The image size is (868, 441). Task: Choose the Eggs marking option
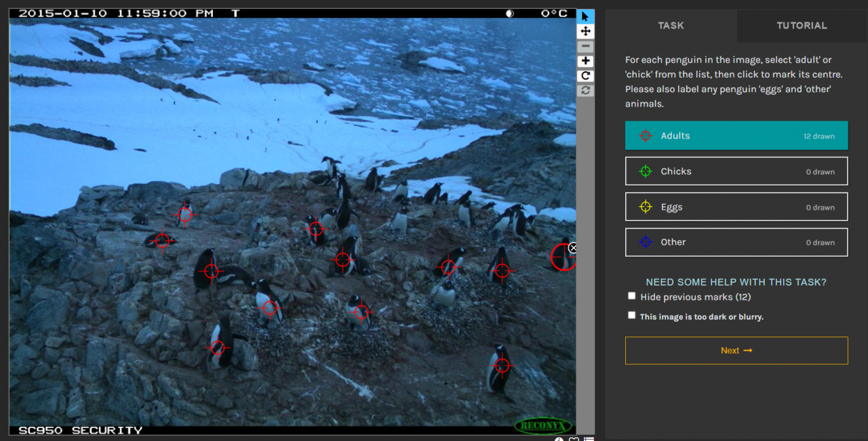736,207
